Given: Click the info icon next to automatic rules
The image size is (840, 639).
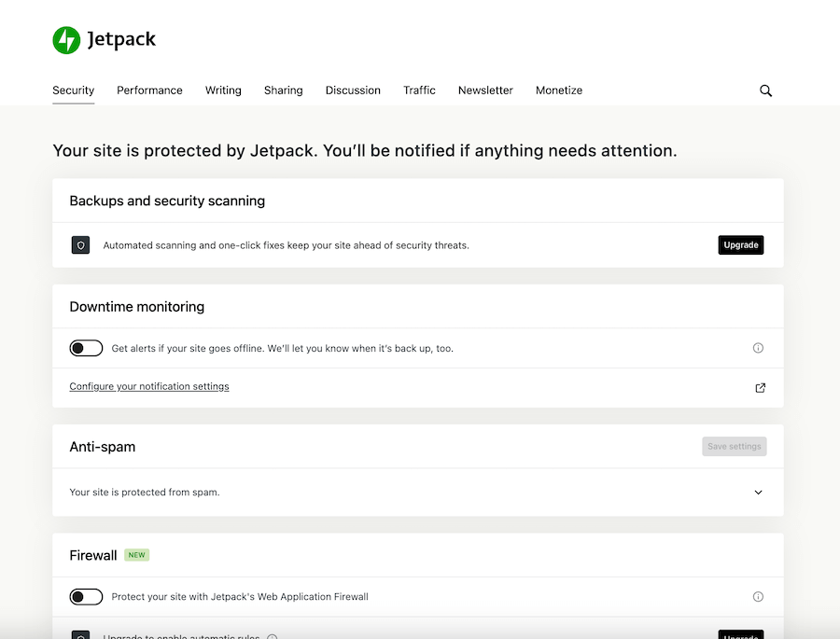Looking at the screenshot, I should coord(272,636).
